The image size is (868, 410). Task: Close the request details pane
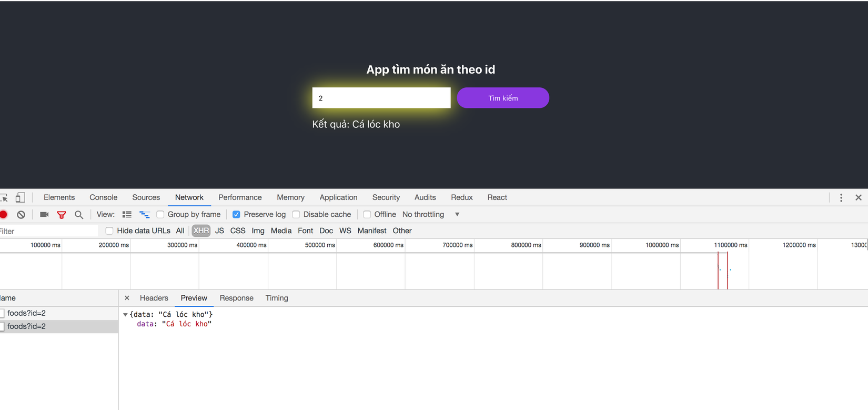click(x=127, y=298)
